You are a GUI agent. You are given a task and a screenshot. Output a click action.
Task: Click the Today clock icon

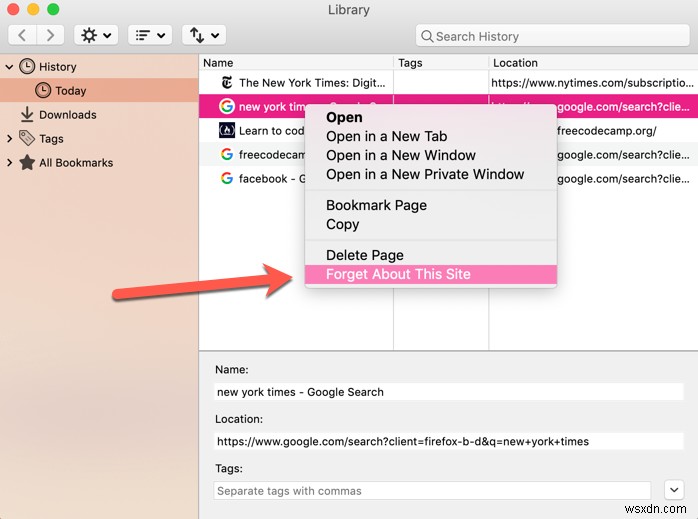[43, 90]
